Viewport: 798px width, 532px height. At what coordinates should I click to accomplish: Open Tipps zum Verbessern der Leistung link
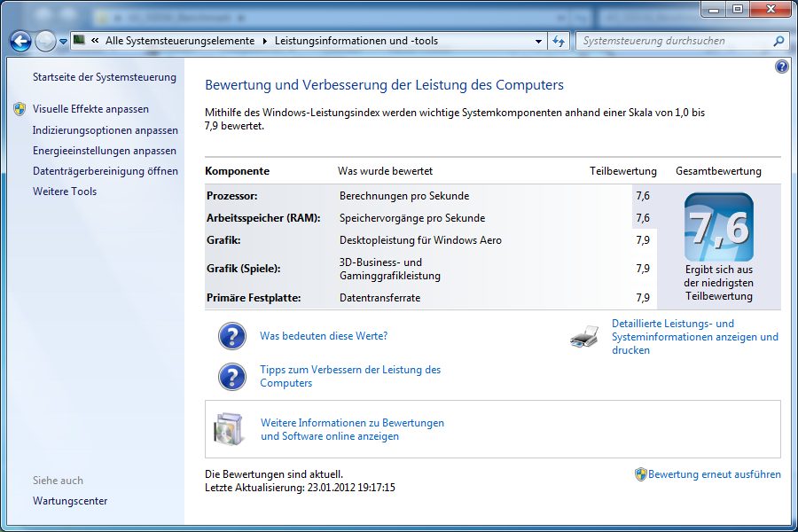(x=350, y=376)
